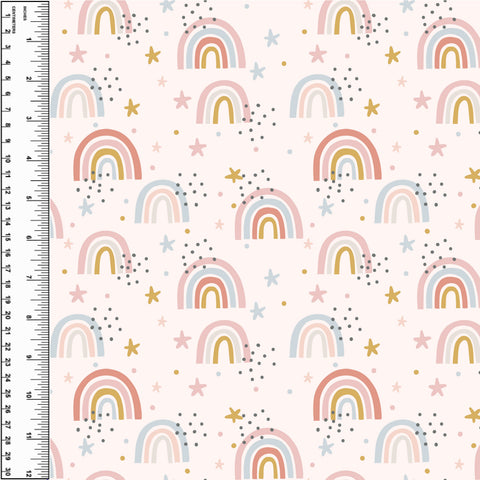Click the 'CENTIMETERS' label on the ruler
This screenshot has height=480, width=480.
coord(14,20)
